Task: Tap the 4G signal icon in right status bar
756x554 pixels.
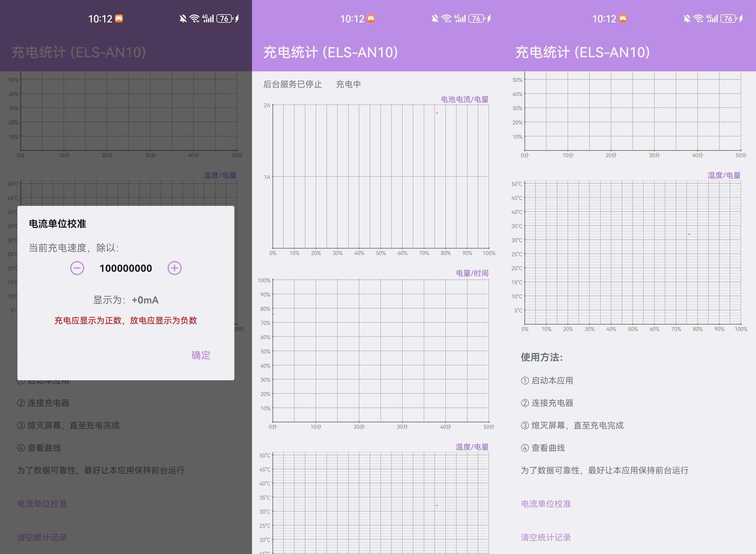Action: click(712, 18)
